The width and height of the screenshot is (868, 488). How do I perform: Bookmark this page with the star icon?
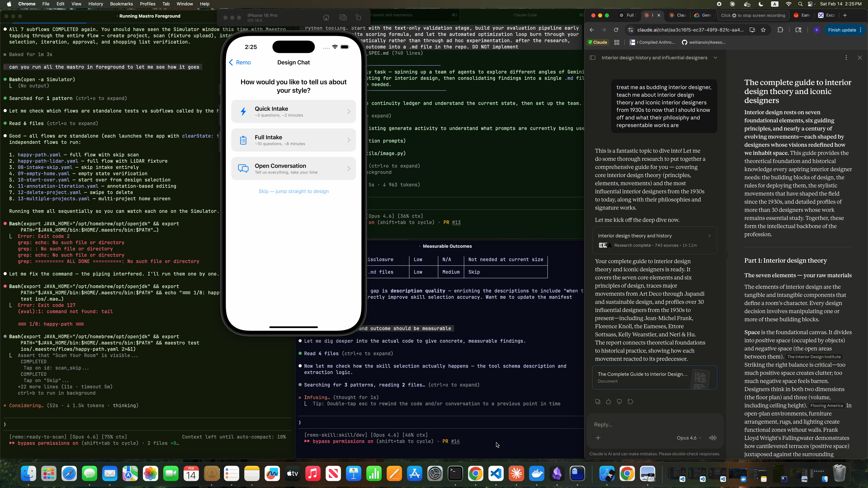(763, 30)
